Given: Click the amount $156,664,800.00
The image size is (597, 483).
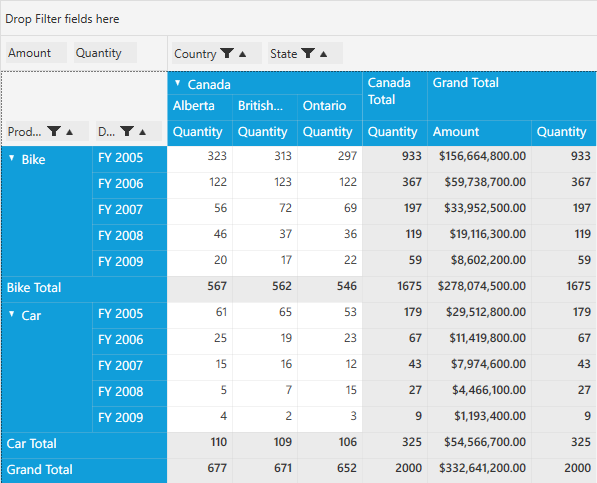Looking at the screenshot, I should click(x=479, y=159).
